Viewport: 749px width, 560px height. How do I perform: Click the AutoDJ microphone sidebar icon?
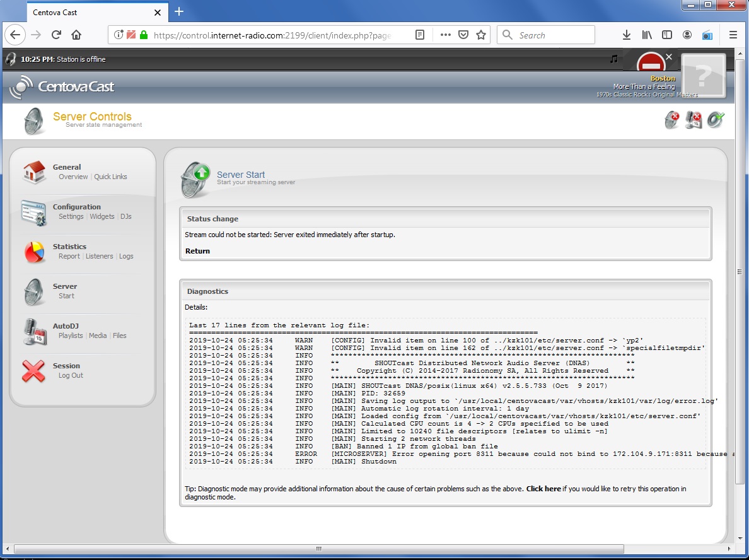tap(33, 332)
